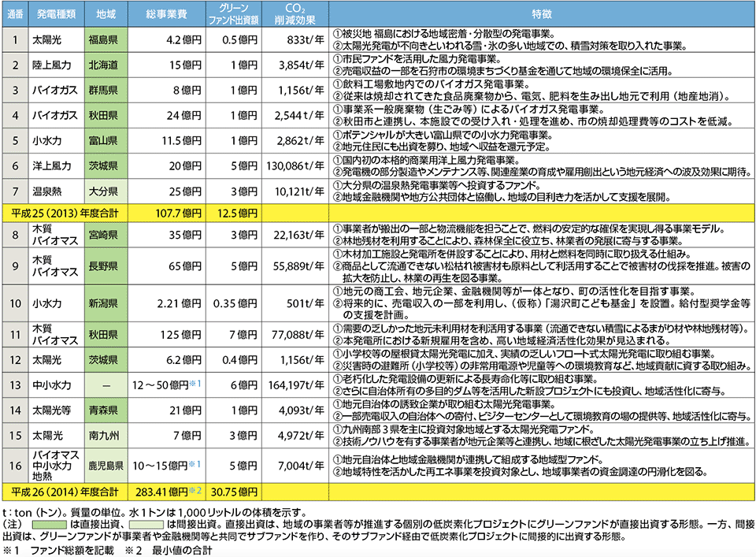Click the 30.75億円 subtotal value
The width and height of the screenshot is (756, 557).
235,492
